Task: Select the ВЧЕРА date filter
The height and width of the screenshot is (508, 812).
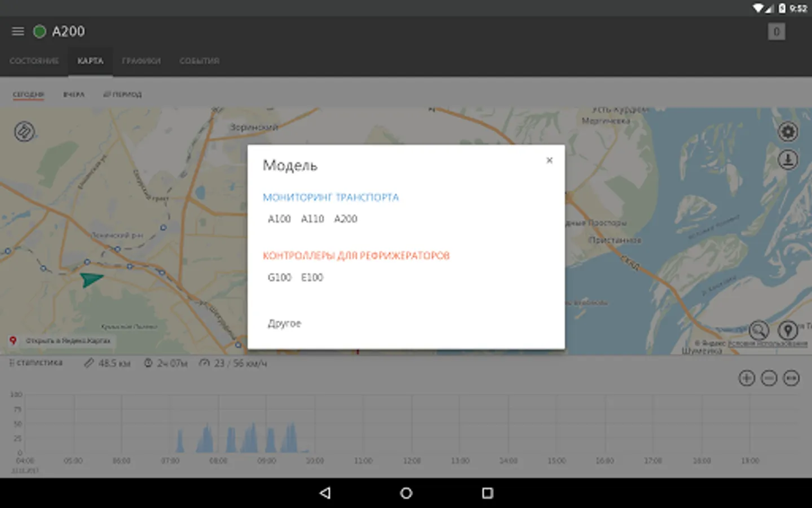Action: [x=74, y=94]
